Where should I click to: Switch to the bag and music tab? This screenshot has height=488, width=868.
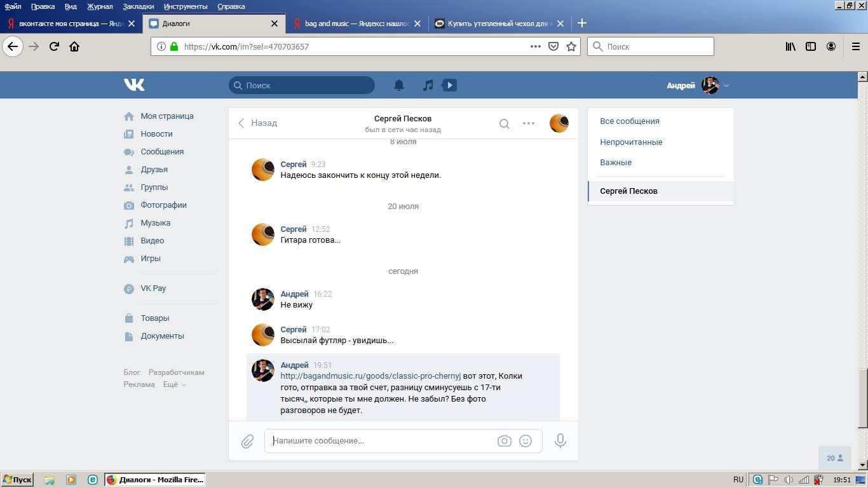pos(357,24)
